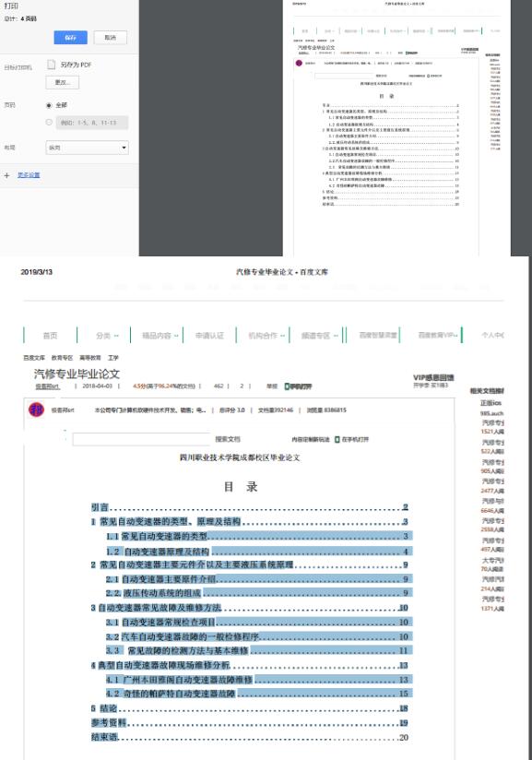Click the 更改... destination button

(x=63, y=82)
